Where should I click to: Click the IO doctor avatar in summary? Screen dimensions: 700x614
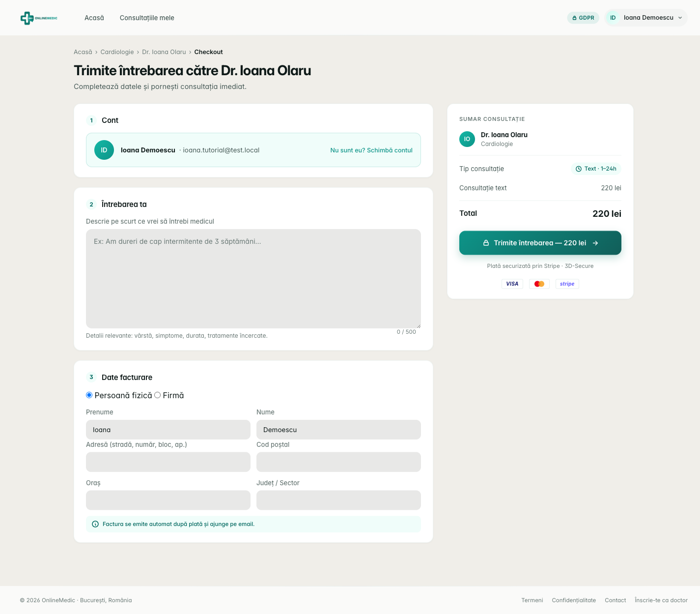(467, 139)
